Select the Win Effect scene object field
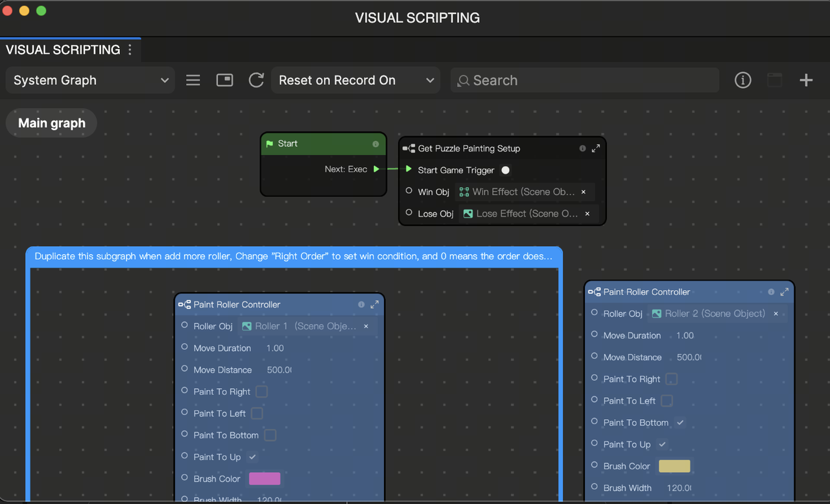Image resolution: width=830 pixels, height=504 pixels. (524, 192)
